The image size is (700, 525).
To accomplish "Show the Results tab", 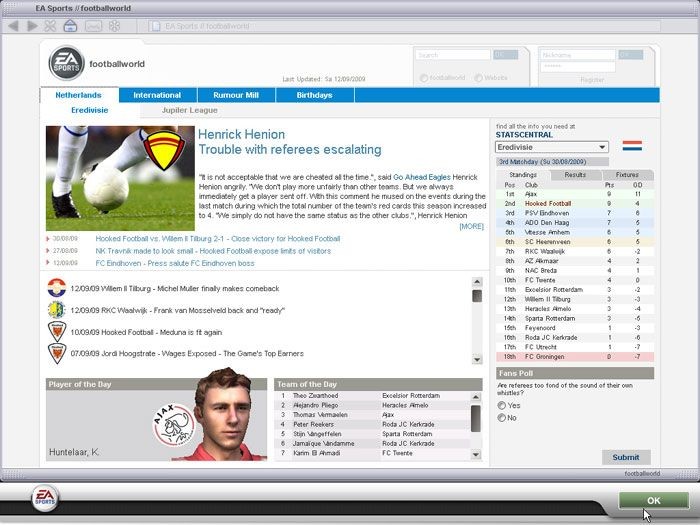I will tap(575, 175).
